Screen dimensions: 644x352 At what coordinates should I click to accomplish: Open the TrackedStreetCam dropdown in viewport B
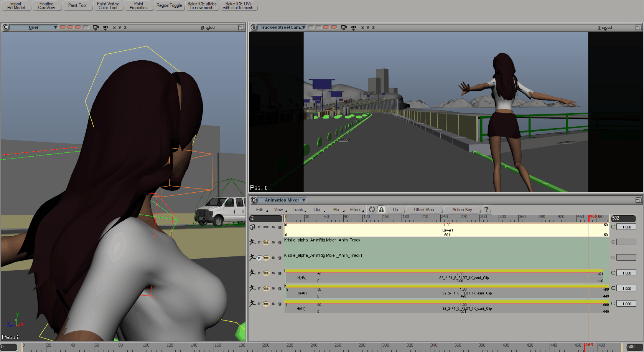click(x=283, y=27)
